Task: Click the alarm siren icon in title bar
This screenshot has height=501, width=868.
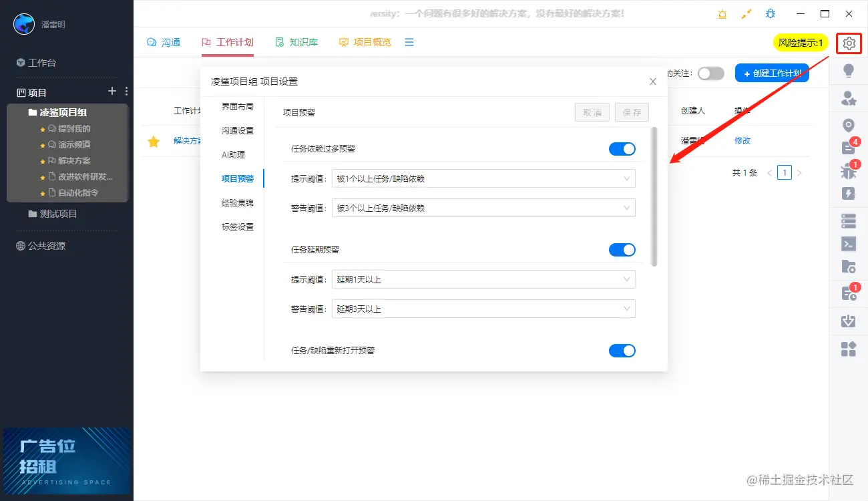Action: click(722, 14)
